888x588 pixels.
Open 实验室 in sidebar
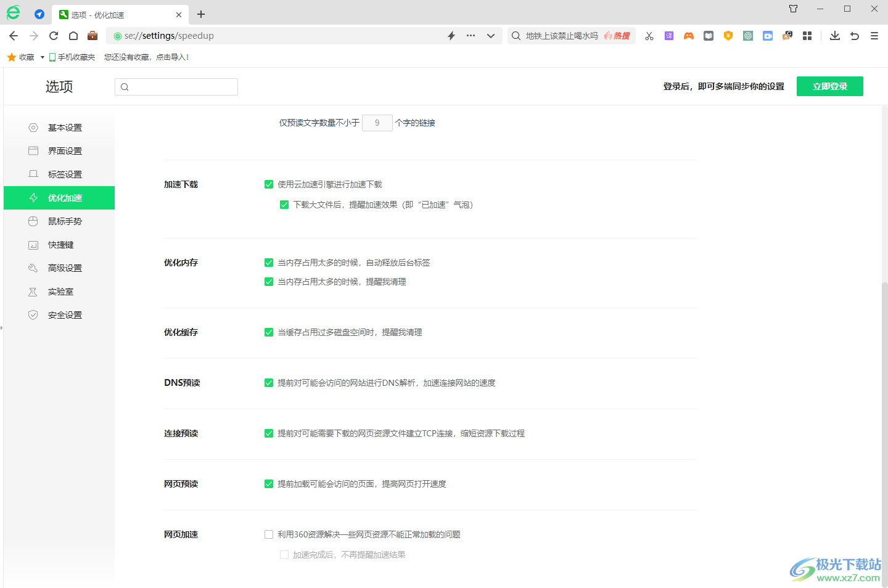[59, 292]
